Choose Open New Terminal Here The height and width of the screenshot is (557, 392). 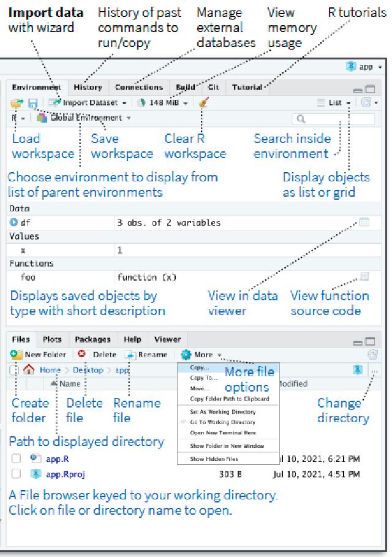pyautogui.click(x=222, y=433)
